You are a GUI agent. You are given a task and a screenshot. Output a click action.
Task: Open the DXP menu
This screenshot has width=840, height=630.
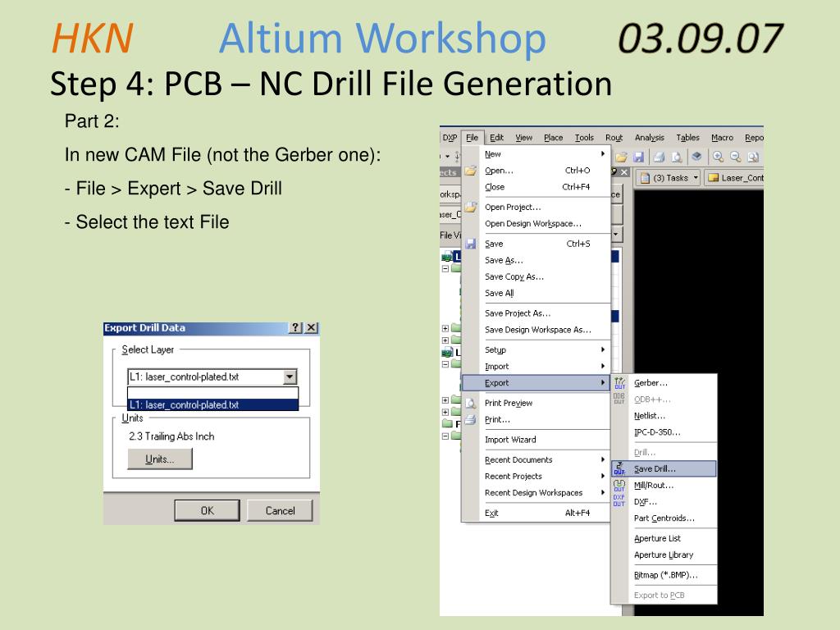(x=450, y=137)
